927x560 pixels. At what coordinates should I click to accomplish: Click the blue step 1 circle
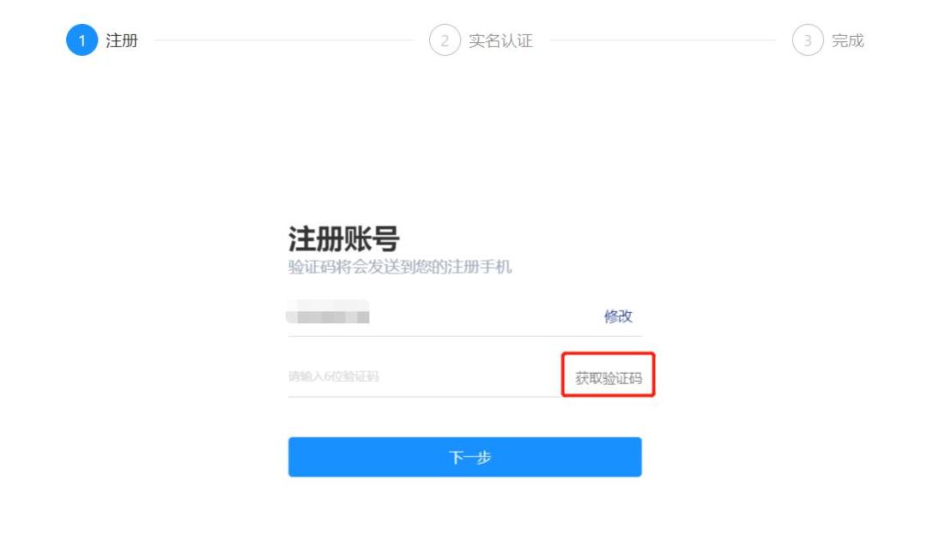82,40
